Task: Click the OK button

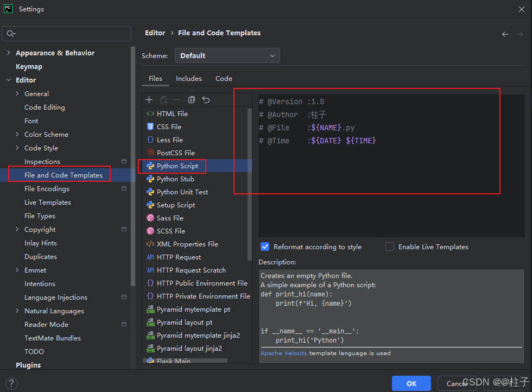Action: pos(411,383)
